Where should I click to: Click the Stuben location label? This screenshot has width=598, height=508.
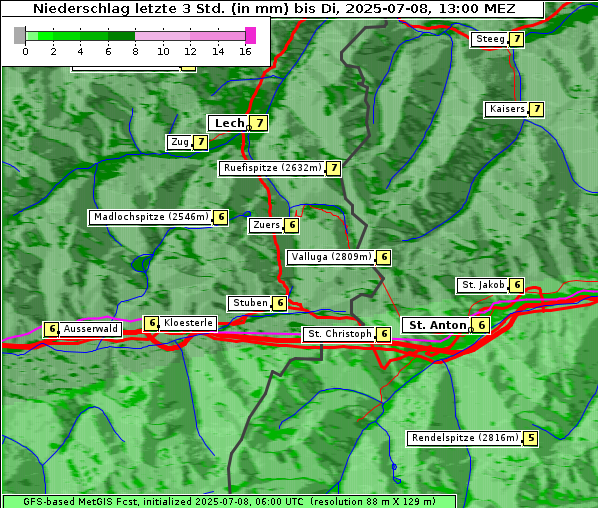pyautogui.click(x=250, y=303)
